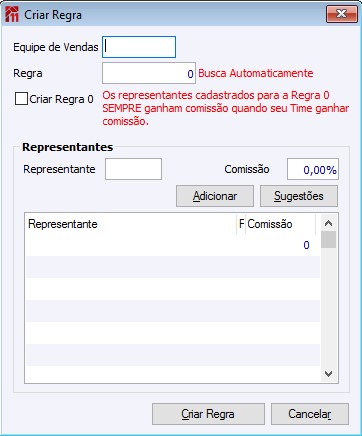
Task: Click the Regra number field
Action: [x=149, y=73]
